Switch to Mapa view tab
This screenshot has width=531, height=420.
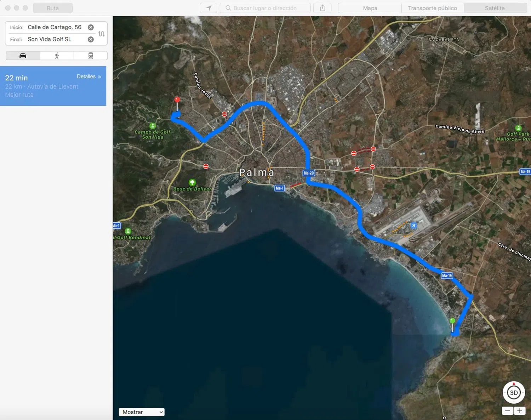click(x=370, y=8)
